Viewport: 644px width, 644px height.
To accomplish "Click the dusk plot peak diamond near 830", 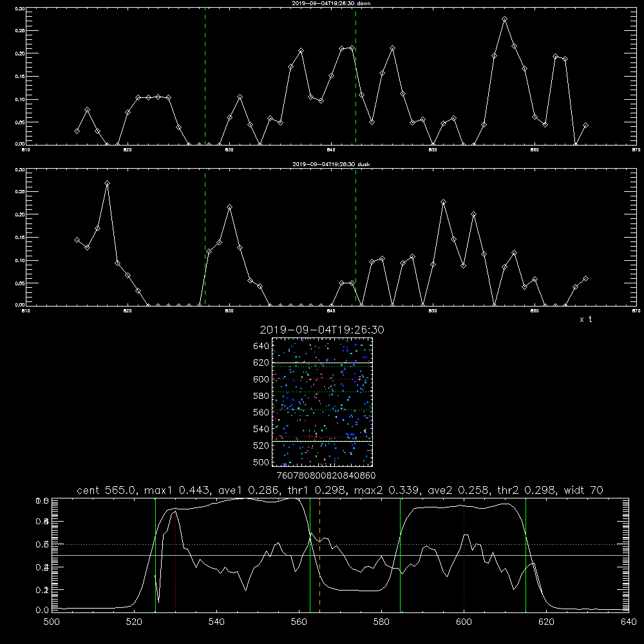I will tap(230, 207).
